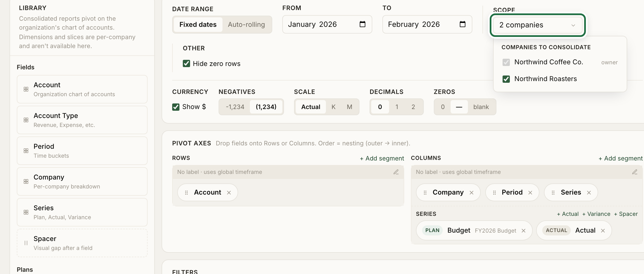Screen dimensions: 644x274
Task: Show zeros as blank
Action: 481,107
